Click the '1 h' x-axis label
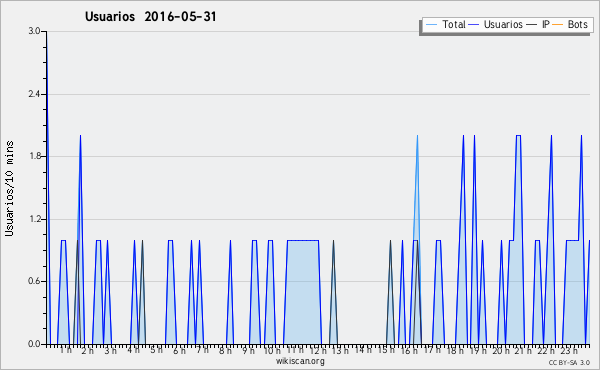This screenshot has height=370, width=600. pos(65,350)
